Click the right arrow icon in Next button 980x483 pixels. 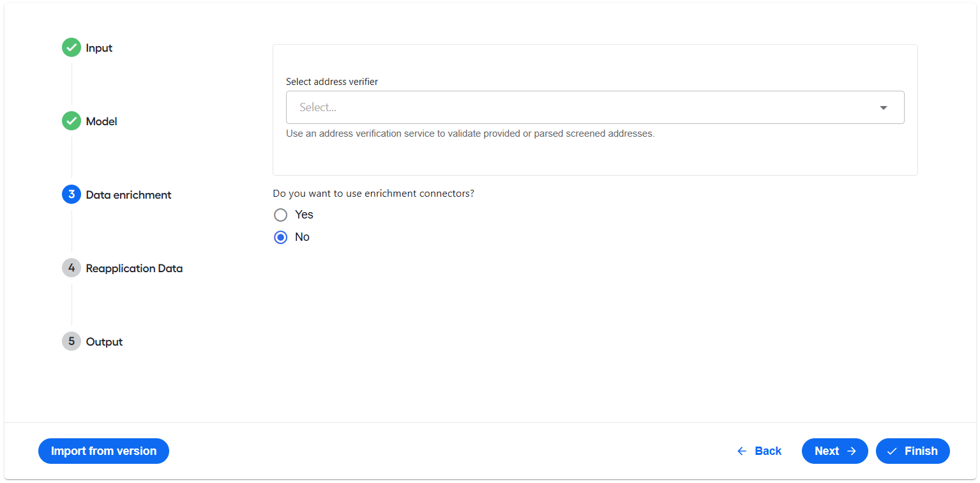(851, 451)
